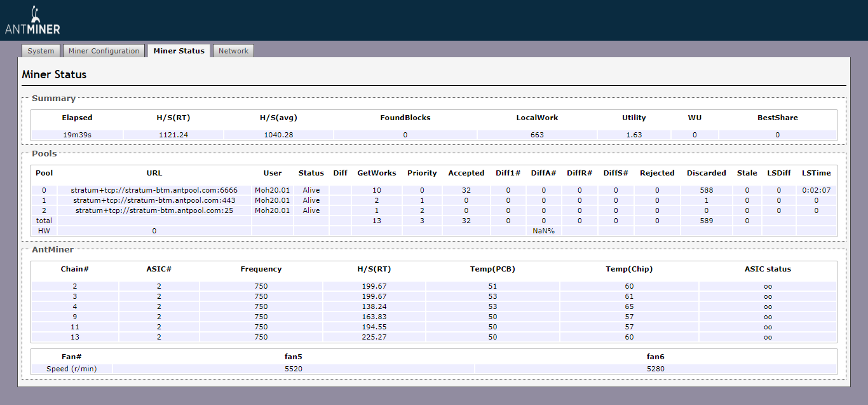Image resolution: width=868 pixels, height=405 pixels.
Task: Select the ASIC status column header
Action: [x=768, y=269]
